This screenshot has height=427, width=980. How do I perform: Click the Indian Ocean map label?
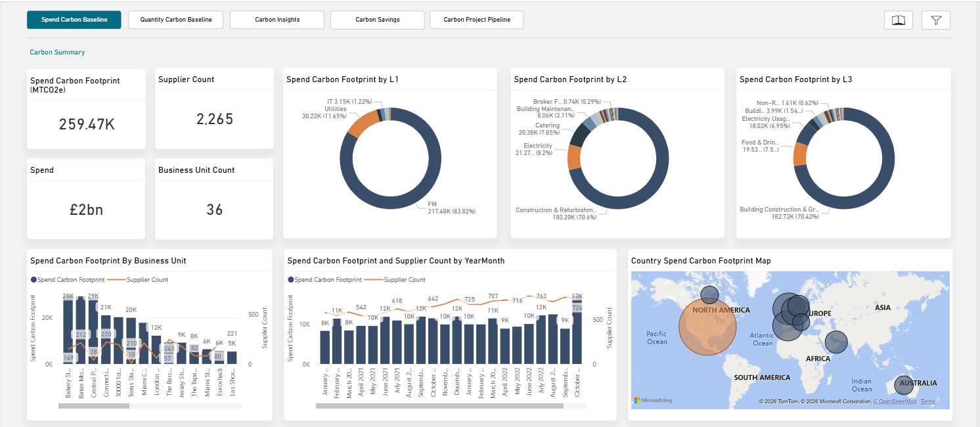[862, 385]
